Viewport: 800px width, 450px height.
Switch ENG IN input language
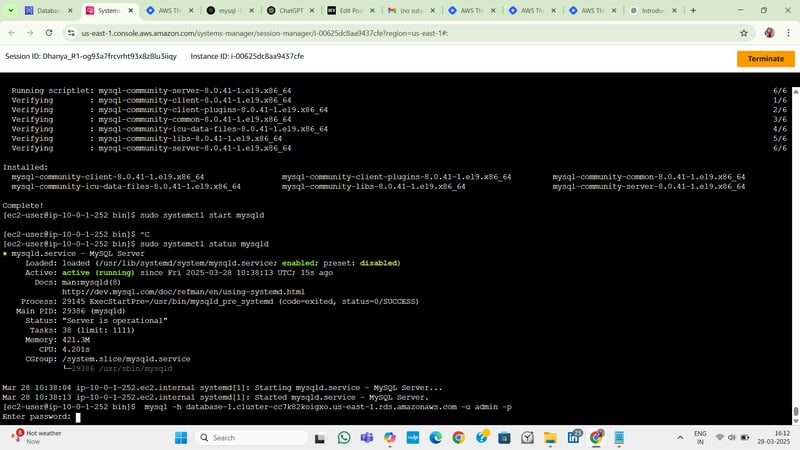700,438
